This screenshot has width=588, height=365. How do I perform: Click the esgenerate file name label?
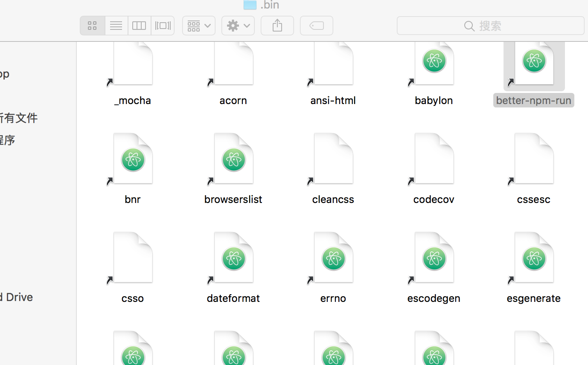pyautogui.click(x=534, y=298)
